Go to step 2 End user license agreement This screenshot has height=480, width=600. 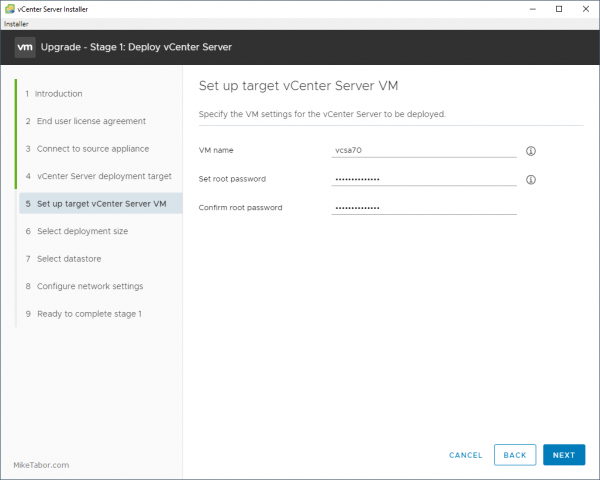86,121
